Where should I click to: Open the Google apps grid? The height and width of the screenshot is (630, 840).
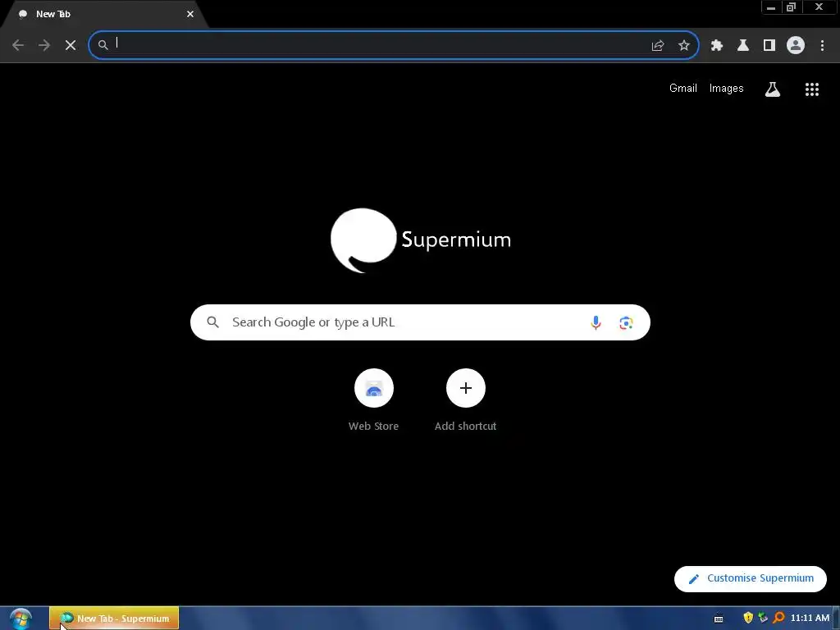pos(812,89)
